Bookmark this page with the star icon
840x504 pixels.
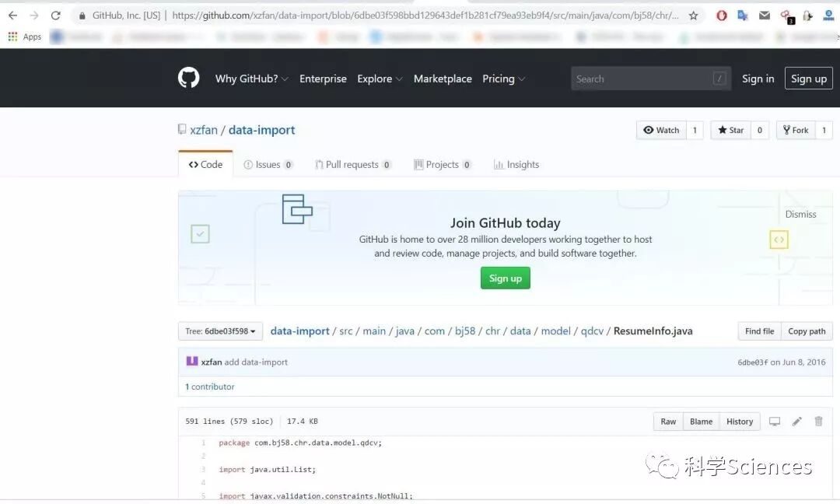point(693,16)
